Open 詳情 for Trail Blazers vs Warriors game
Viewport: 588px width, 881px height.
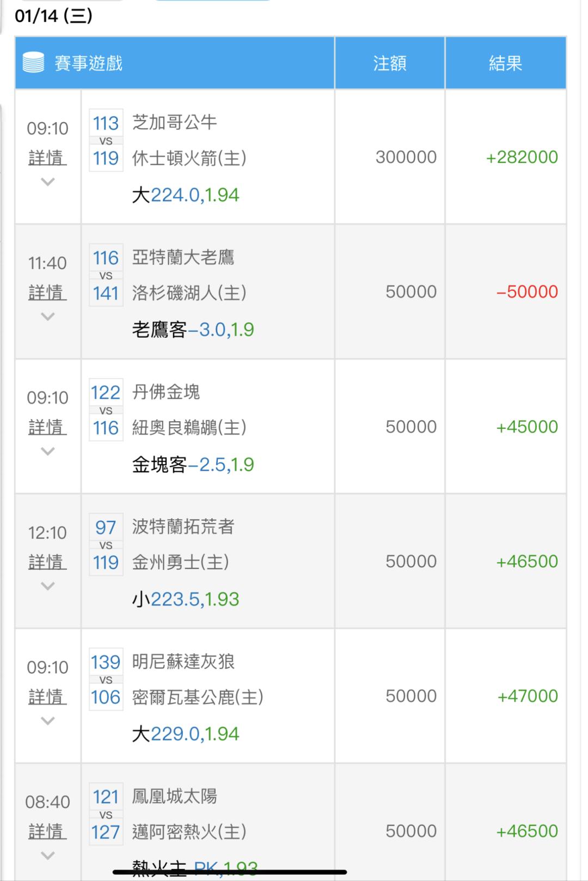48,562
